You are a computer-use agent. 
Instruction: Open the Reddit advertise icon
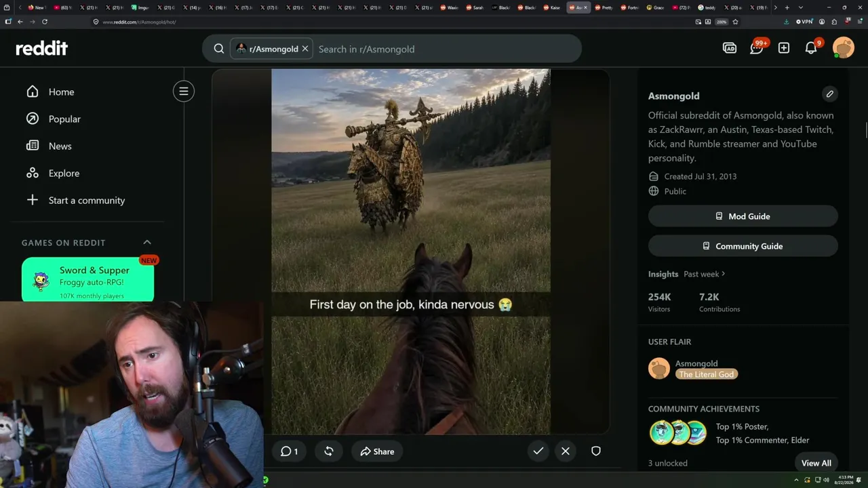pos(730,48)
